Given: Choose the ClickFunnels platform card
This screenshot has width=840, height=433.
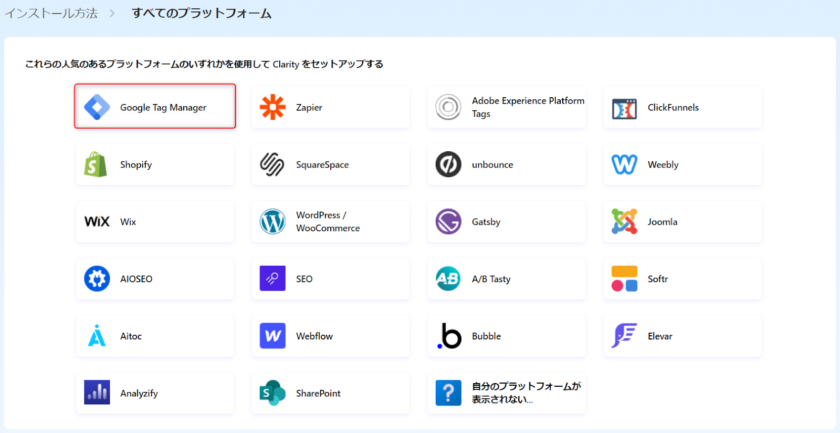Looking at the screenshot, I should 682,107.
